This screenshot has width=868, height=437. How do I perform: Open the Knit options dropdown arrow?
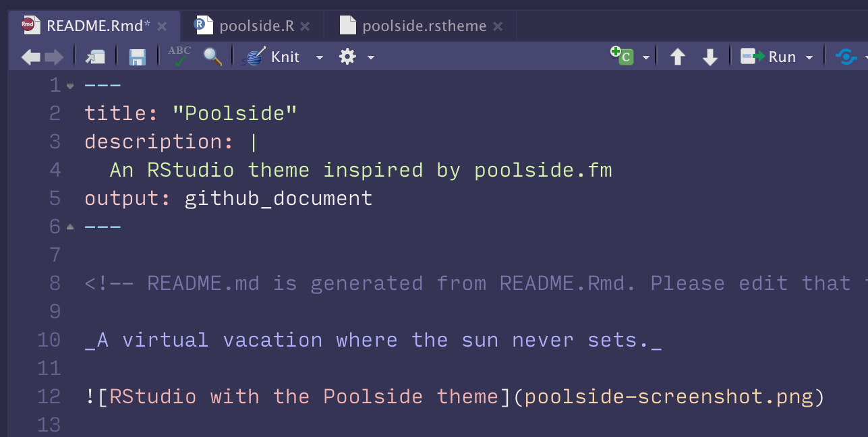click(x=320, y=57)
